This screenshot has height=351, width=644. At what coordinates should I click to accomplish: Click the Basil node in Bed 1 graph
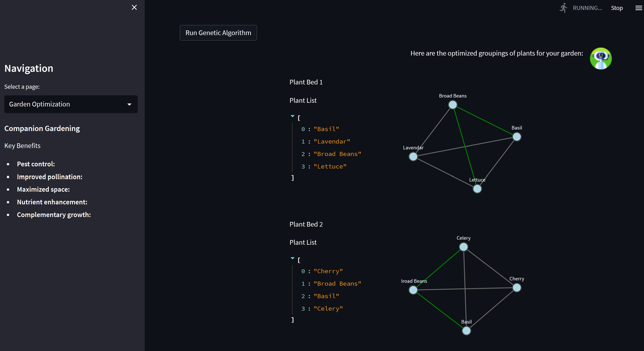click(x=516, y=137)
